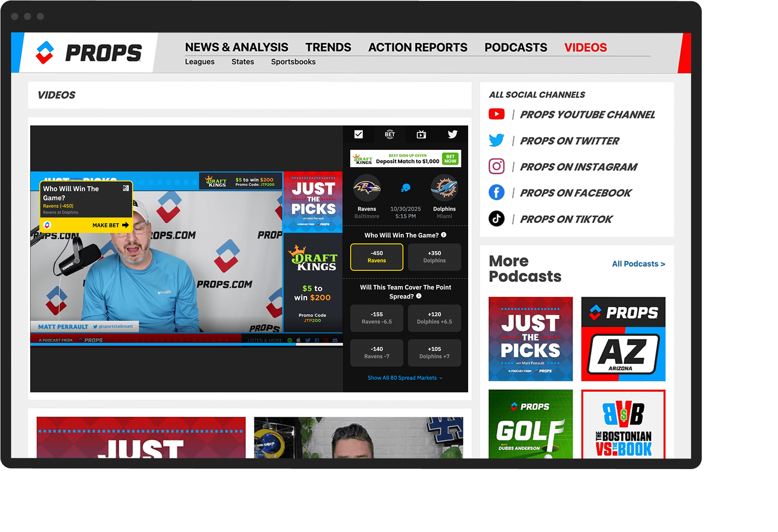Open the Leagues submenu
Image resolution: width=778 pixels, height=532 pixels.
pyautogui.click(x=199, y=62)
